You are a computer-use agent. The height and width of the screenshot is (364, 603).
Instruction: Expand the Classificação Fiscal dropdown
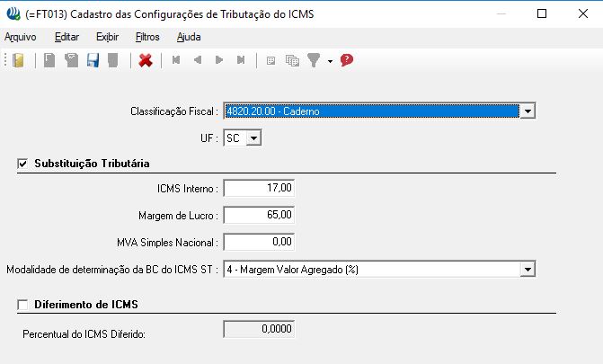[528, 111]
